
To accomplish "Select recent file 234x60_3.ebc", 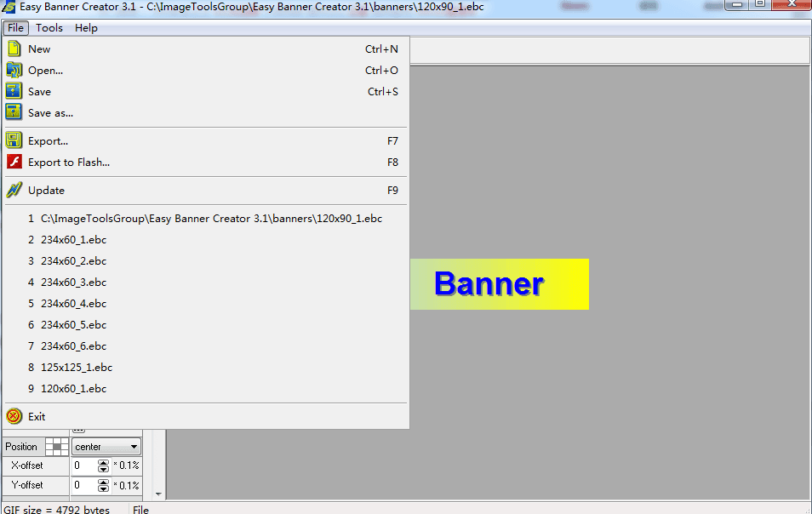I will (x=72, y=282).
